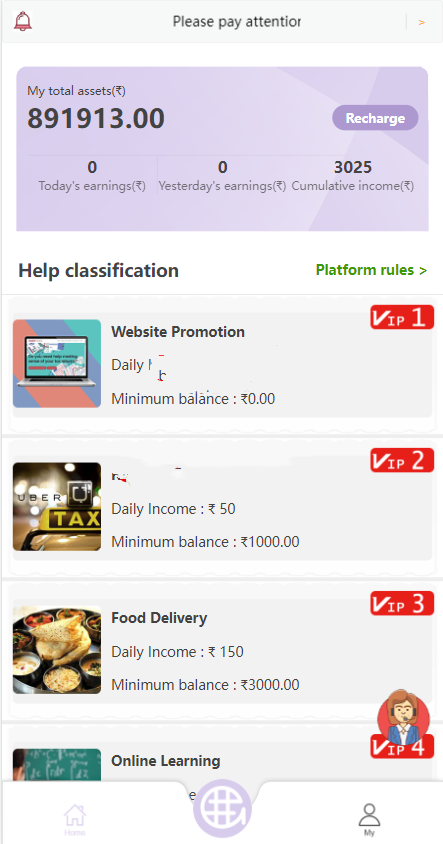Expand notice with orange arrow chevron
Viewport: 443px width, 844px height.
point(421,22)
